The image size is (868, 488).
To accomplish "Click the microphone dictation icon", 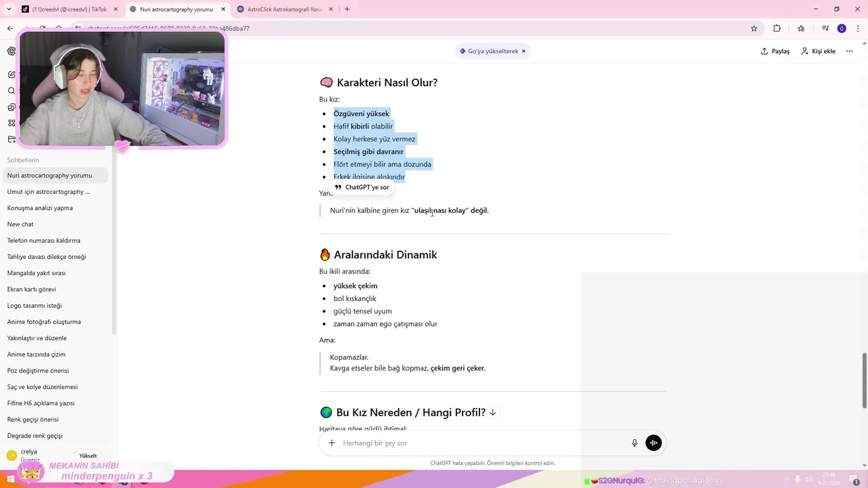I will coord(635,443).
